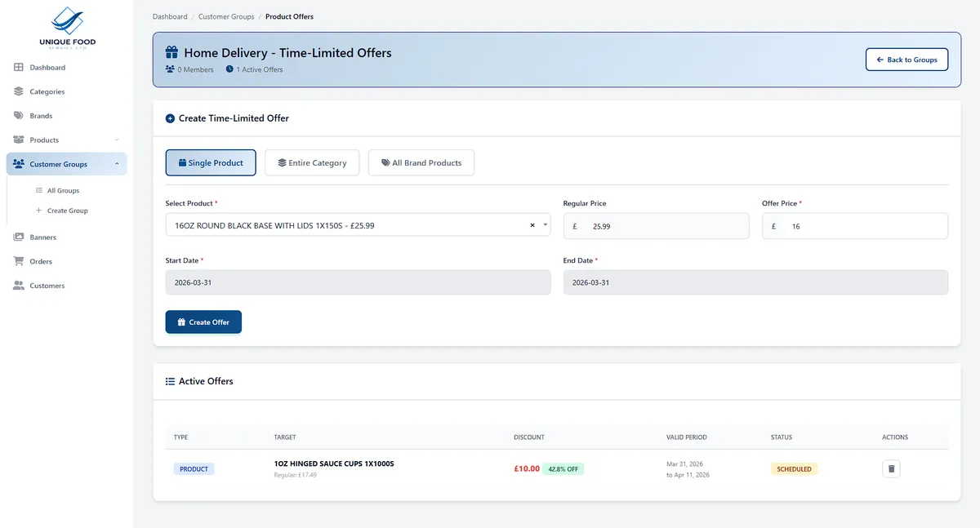Expand the Products submenu chevron

(x=117, y=140)
